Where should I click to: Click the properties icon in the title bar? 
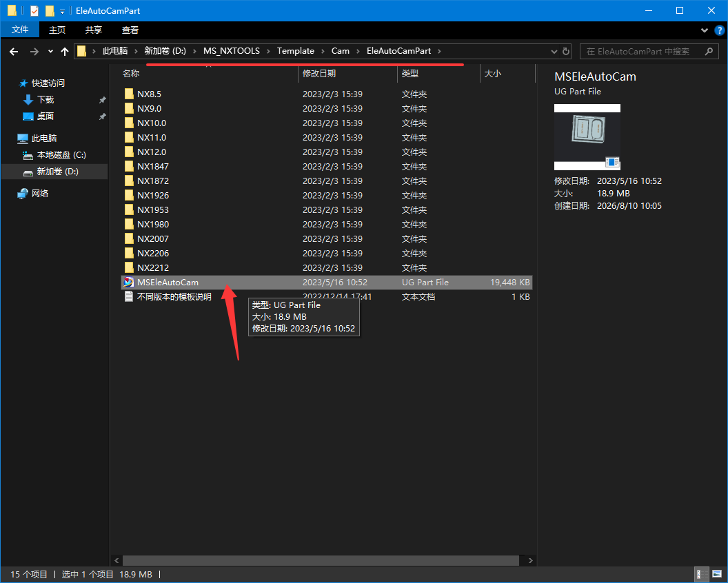click(34, 10)
